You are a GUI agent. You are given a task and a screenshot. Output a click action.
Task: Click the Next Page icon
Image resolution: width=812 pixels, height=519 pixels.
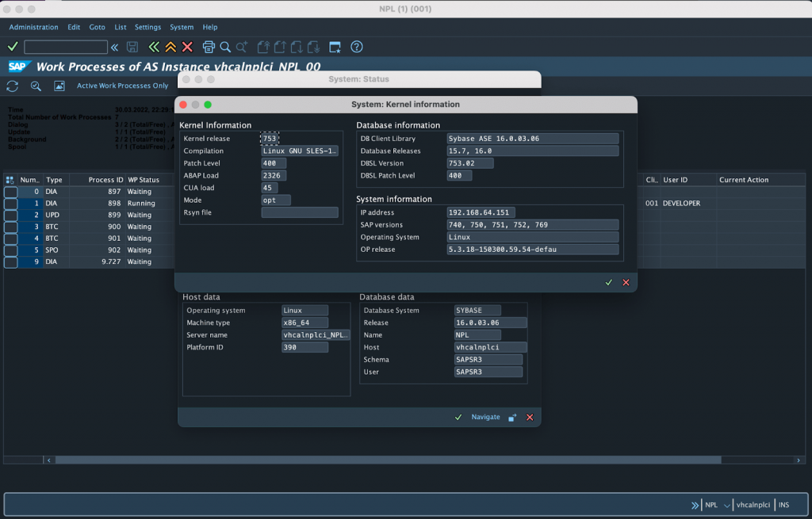(x=297, y=47)
